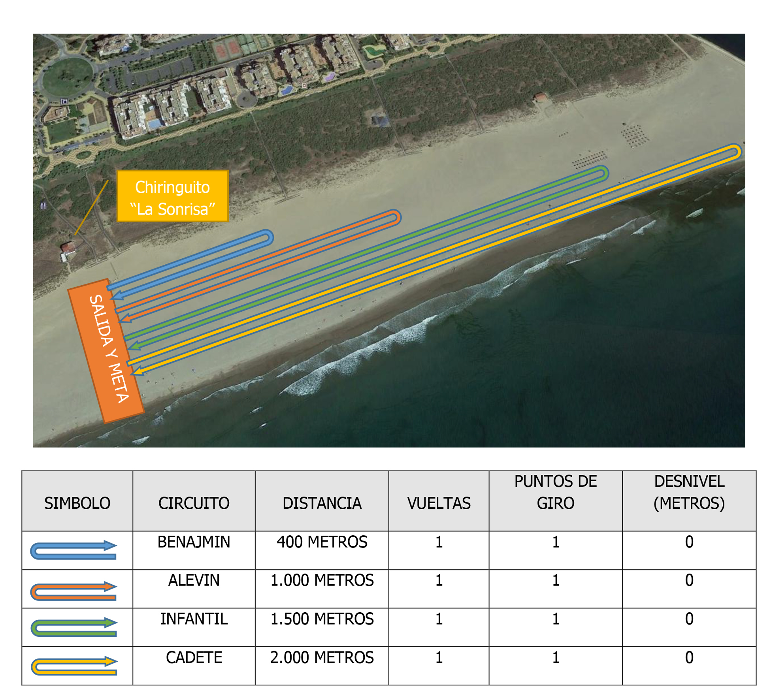Click the SALIDA Y META orange banner
Screen dimensions: 771x700
coord(106,350)
